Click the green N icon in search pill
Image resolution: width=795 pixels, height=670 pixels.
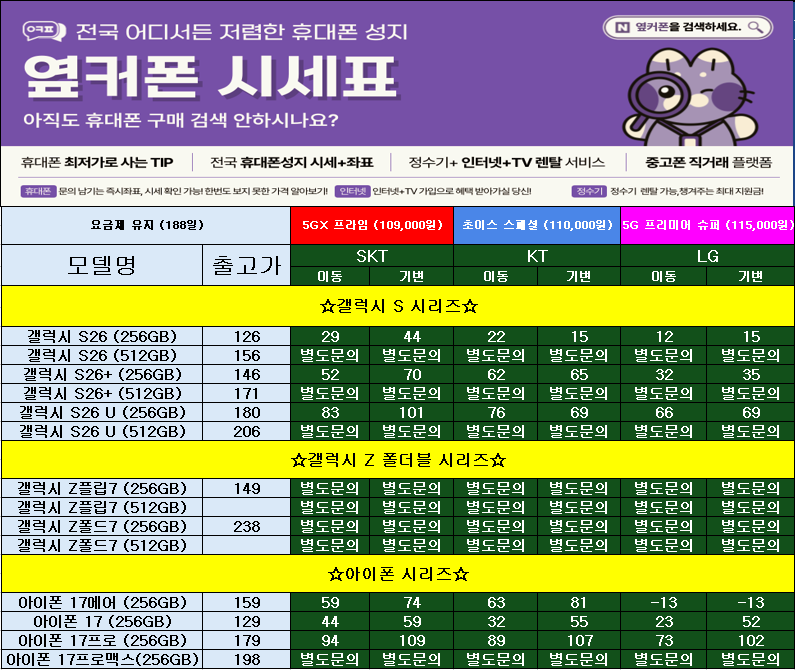[x=622, y=27]
